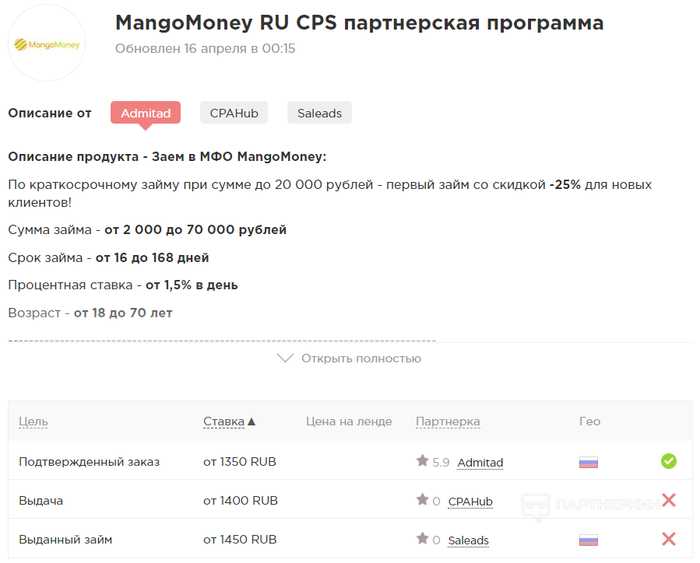Open the Saleads partner network link
Screen dimensions: 700x563
(x=468, y=540)
